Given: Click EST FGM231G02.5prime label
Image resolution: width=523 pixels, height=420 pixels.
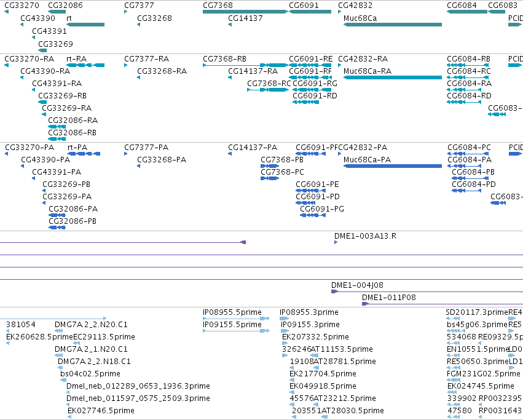Looking at the screenshot, I should coord(484,374).
